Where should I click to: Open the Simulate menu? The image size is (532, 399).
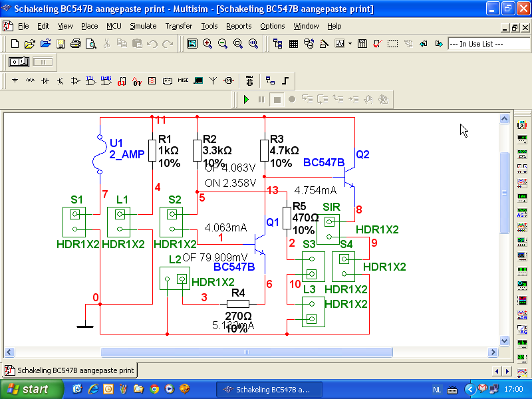click(x=143, y=26)
